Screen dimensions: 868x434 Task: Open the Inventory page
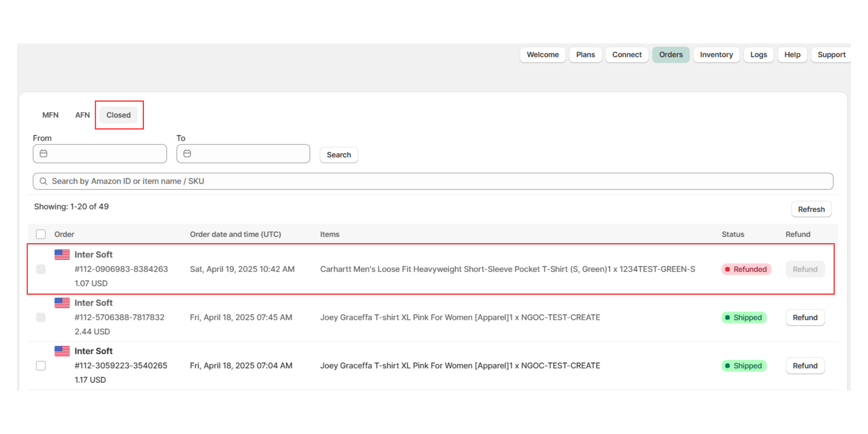[716, 55]
